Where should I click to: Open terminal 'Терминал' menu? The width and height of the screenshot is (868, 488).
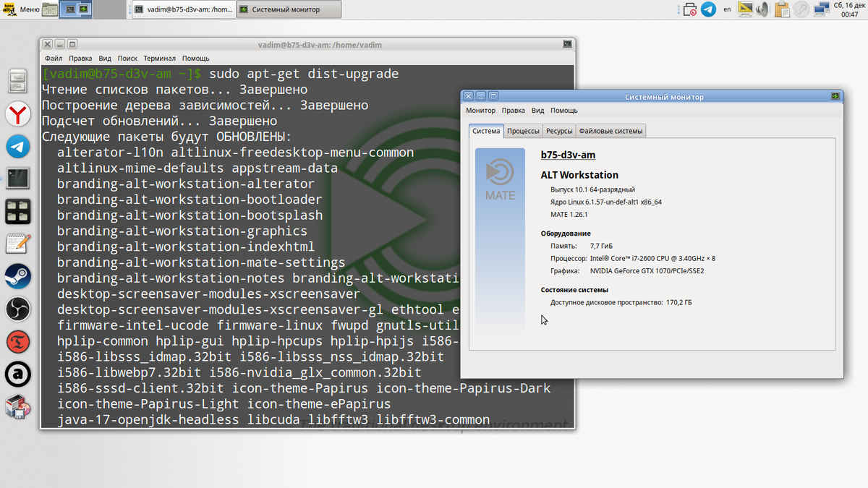click(x=159, y=58)
